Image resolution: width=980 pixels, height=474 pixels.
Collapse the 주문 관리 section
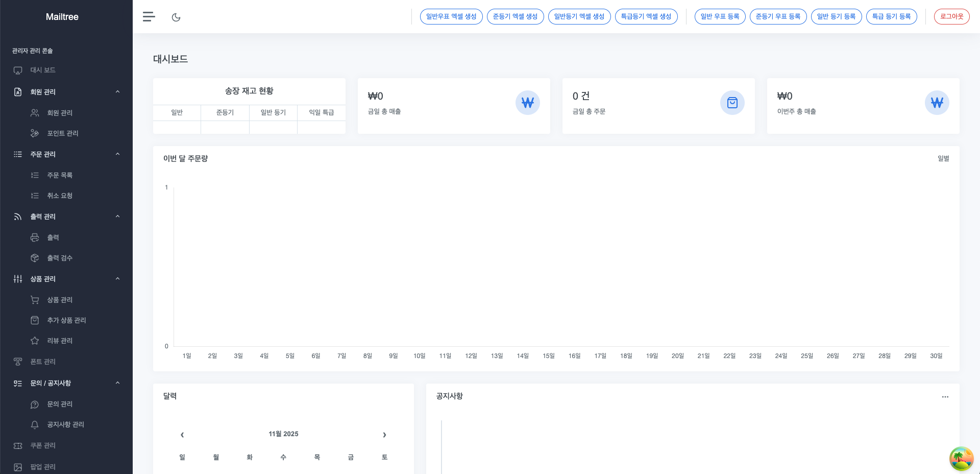click(x=117, y=154)
